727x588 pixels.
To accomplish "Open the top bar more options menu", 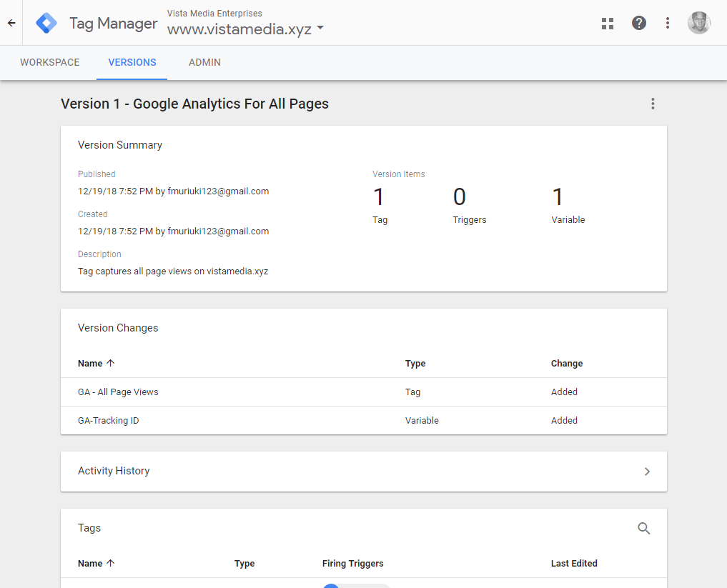I will (x=668, y=23).
